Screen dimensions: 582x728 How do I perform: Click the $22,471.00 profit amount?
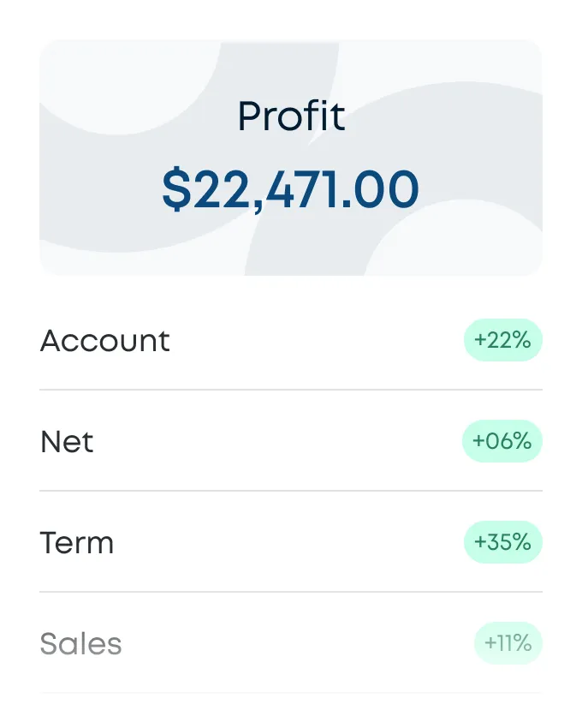pyautogui.click(x=291, y=189)
